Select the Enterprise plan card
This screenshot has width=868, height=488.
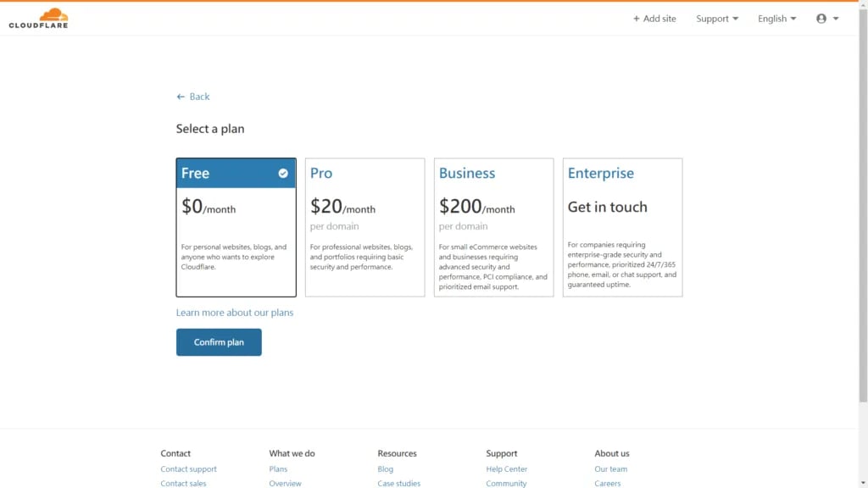tap(623, 227)
